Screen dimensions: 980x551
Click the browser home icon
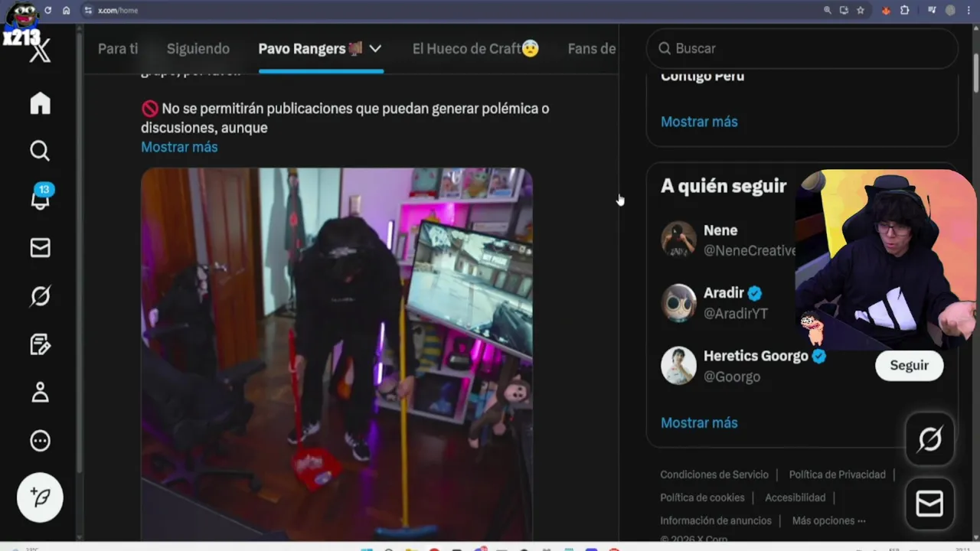coord(67,10)
